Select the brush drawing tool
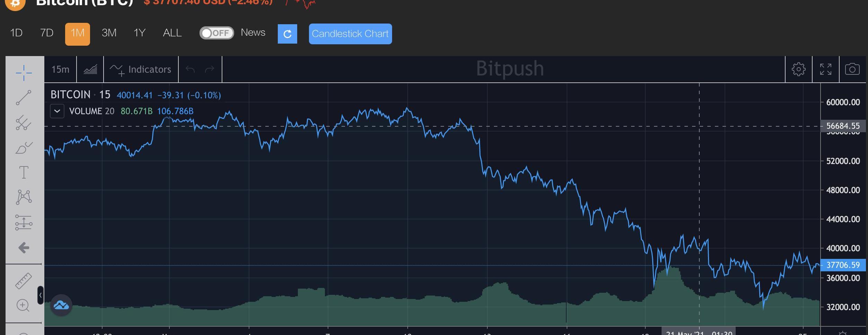This screenshot has height=335, width=868. [x=24, y=148]
